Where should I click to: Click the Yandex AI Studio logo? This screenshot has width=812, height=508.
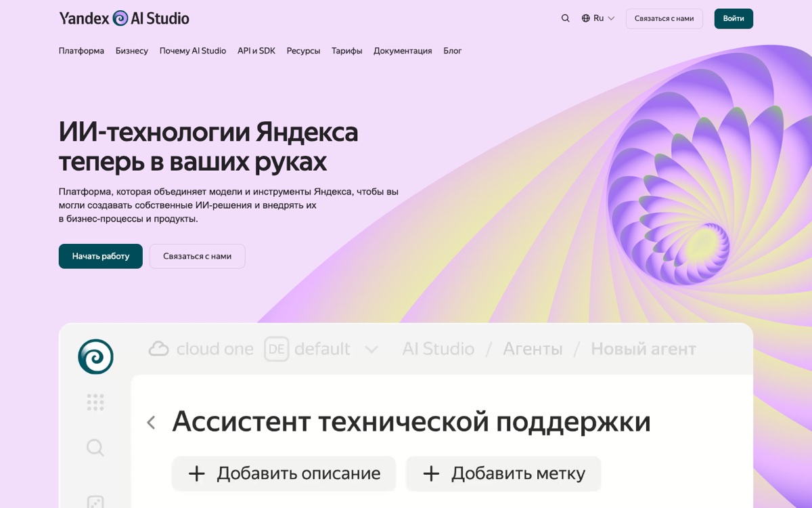124,18
